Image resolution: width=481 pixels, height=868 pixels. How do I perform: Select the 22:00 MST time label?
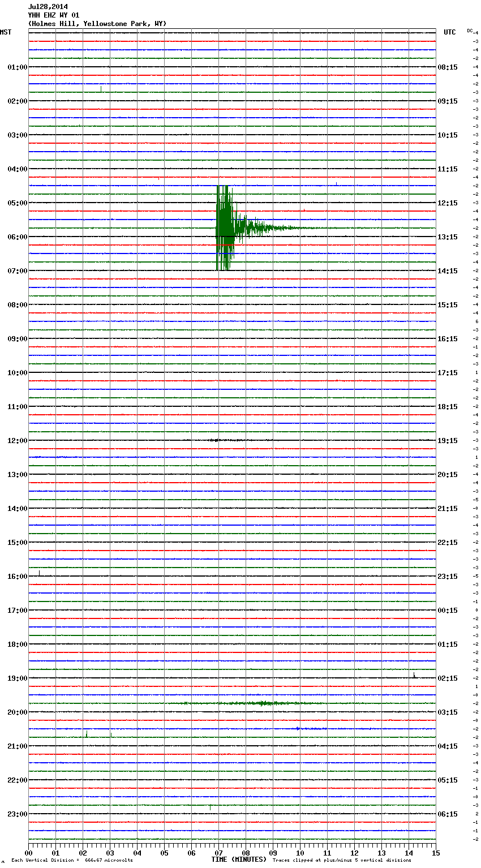click(18, 780)
